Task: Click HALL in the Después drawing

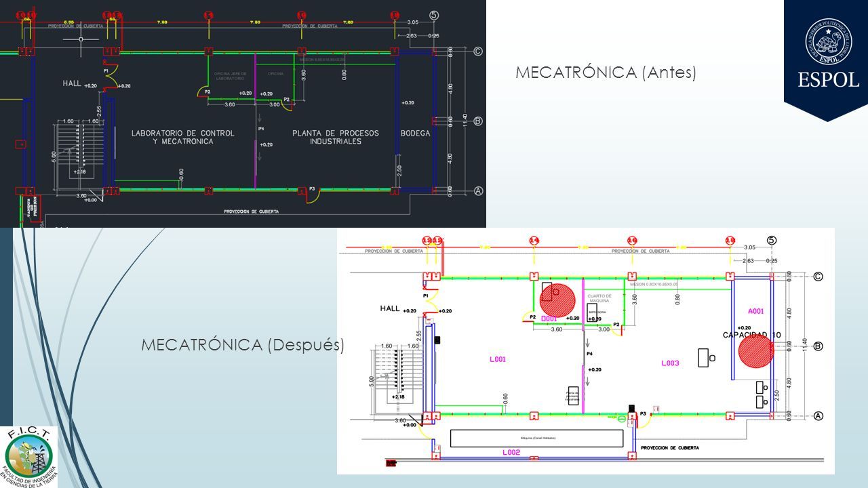Action: tap(390, 308)
